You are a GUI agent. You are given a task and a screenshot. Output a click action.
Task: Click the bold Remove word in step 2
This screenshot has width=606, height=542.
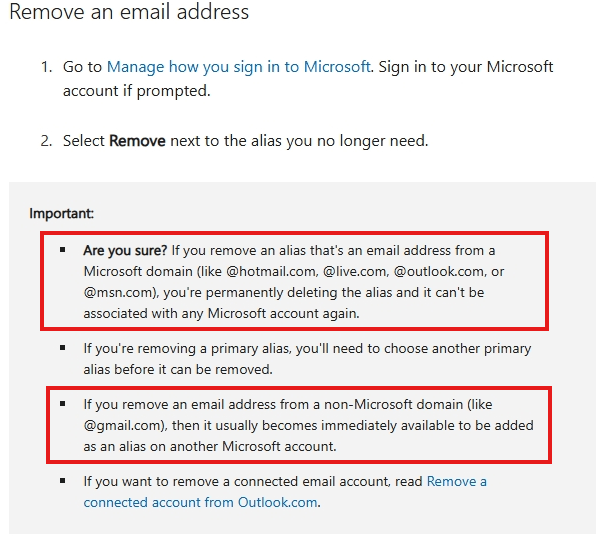[137, 141]
